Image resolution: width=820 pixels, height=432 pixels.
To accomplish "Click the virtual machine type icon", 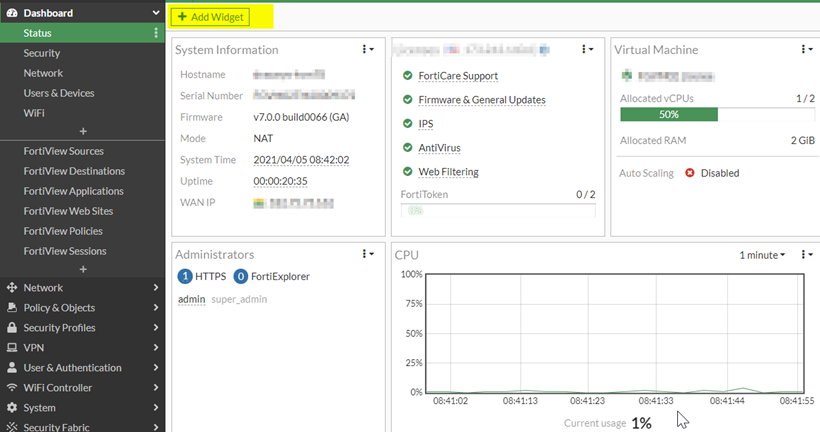I will [x=627, y=76].
